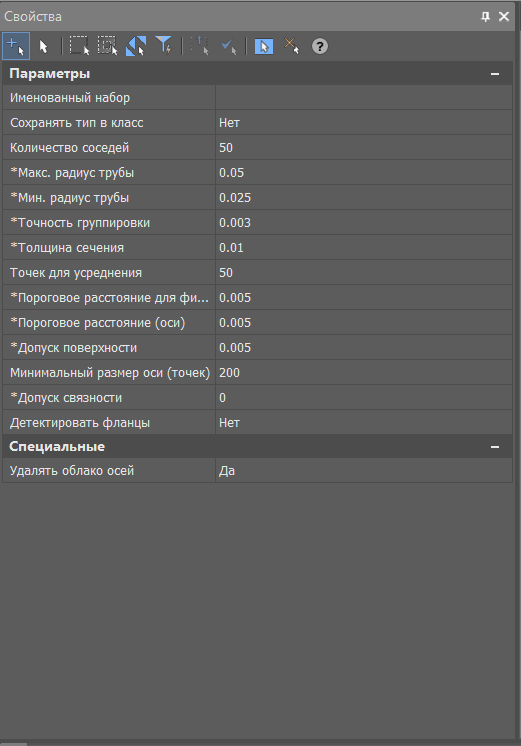Open the Именованный набор value field
The height and width of the screenshot is (746, 521).
click(364, 98)
